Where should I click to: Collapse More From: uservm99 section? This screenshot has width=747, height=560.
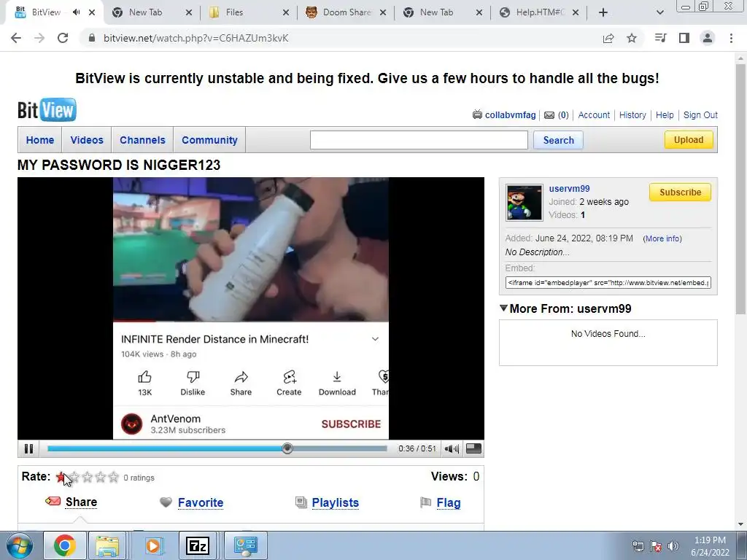click(503, 308)
